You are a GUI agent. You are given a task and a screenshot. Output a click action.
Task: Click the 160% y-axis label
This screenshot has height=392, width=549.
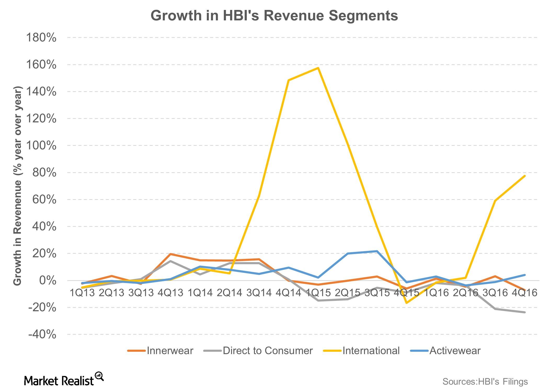click(x=41, y=65)
